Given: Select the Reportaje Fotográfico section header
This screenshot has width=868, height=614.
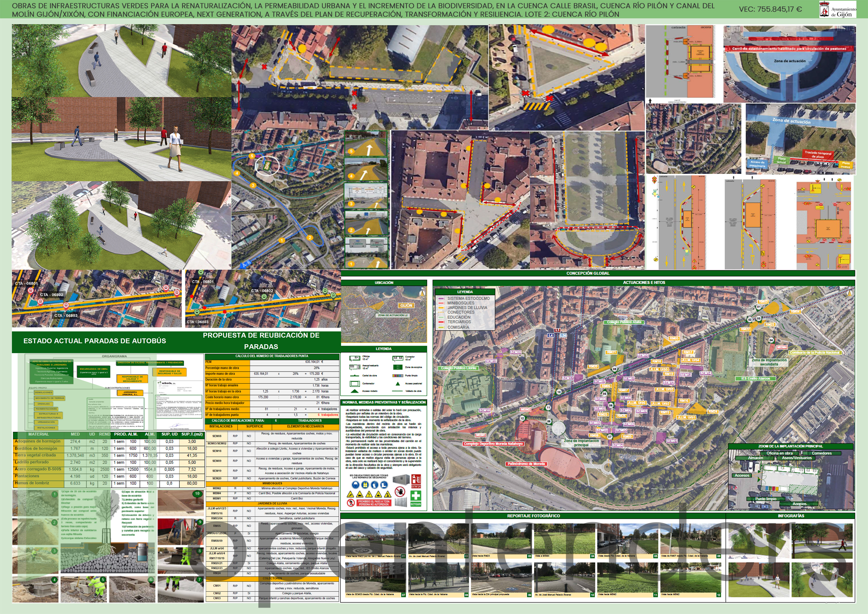Looking at the screenshot, I should coord(533,516).
